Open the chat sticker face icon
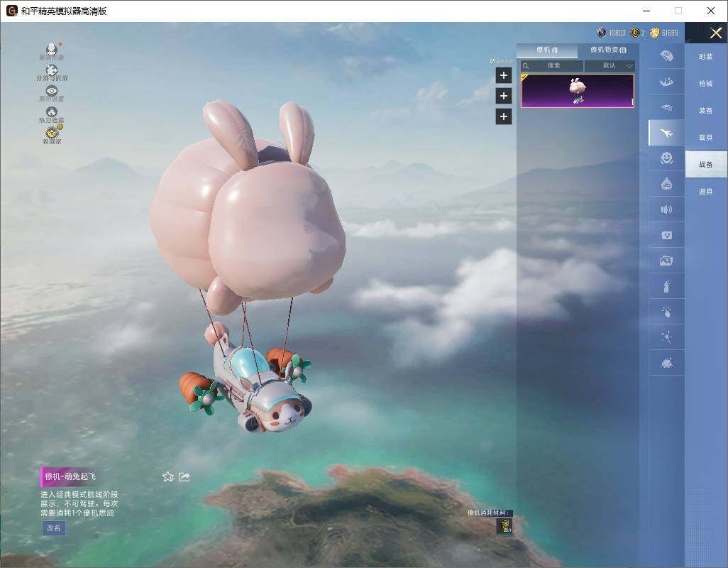728x568 pixels. click(666, 236)
